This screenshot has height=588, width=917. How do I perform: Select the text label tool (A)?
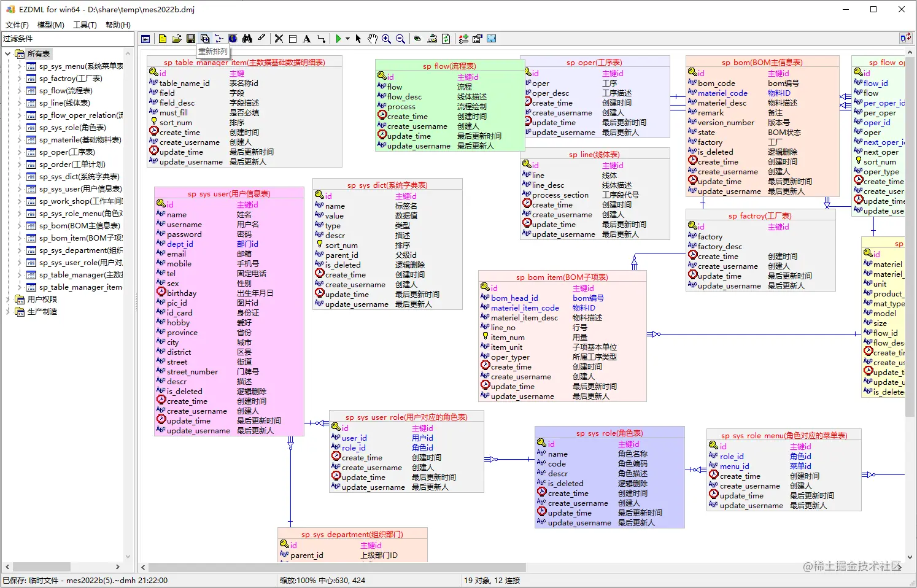307,39
